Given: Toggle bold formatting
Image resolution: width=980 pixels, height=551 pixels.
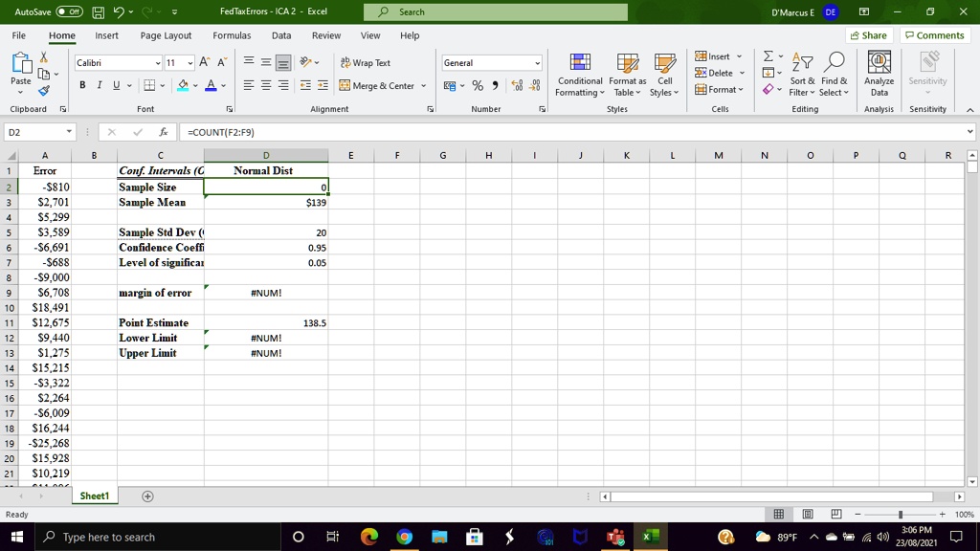Looking at the screenshot, I should click(x=81, y=85).
